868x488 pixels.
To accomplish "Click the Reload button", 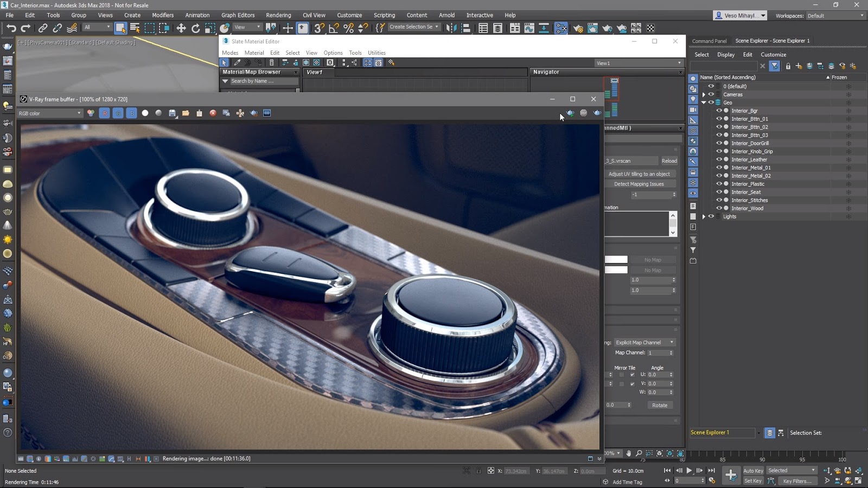I will (669, 161).
